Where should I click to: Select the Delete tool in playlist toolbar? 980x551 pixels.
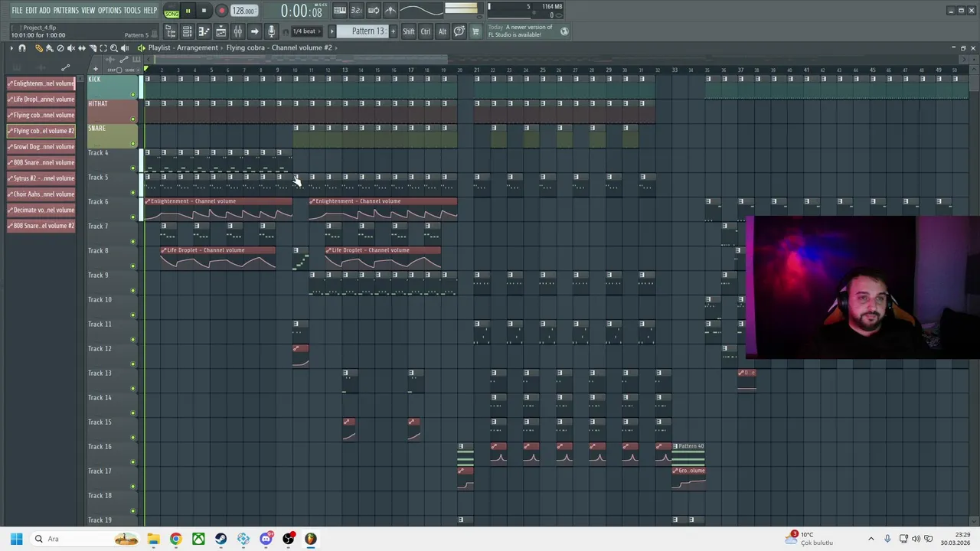click(60, 48)
